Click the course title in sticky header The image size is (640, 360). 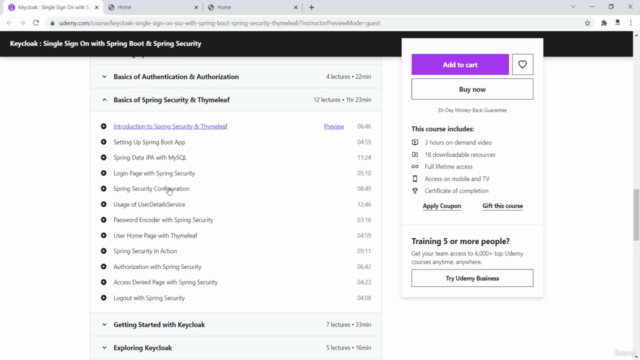(x=105, y=44)
